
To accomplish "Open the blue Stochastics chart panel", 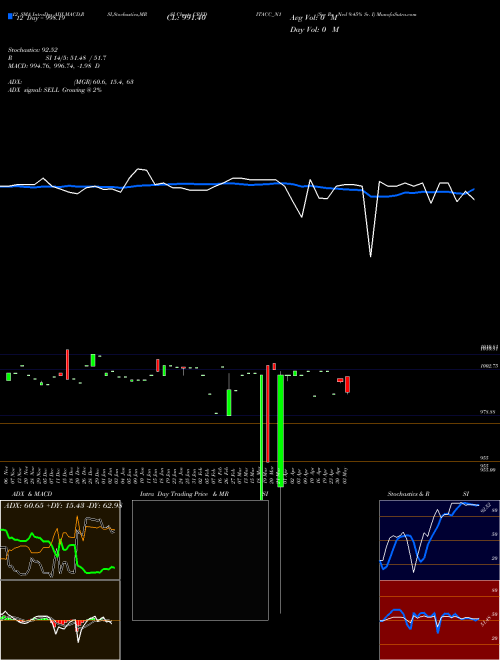I will click(439, 540).
